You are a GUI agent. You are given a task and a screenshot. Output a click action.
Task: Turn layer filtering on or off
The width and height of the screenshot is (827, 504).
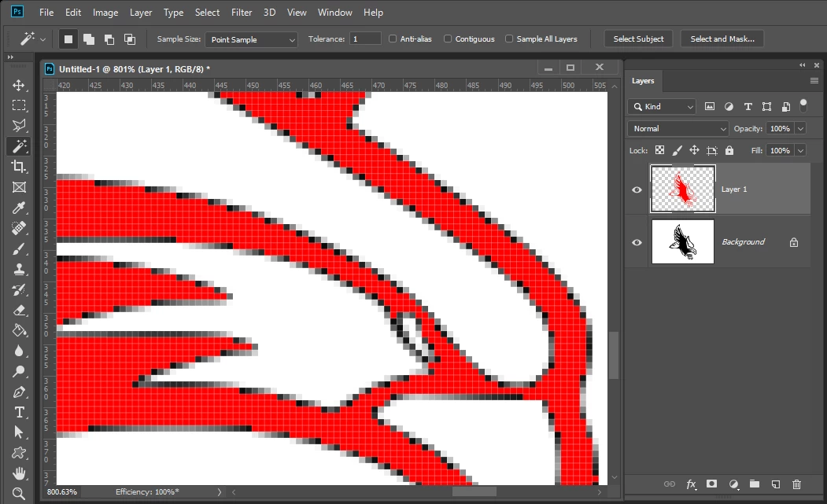[803, 105]
